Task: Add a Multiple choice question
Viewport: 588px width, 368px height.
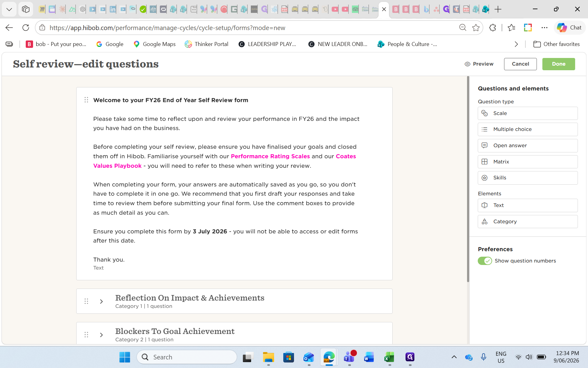Action: point(527,129)
